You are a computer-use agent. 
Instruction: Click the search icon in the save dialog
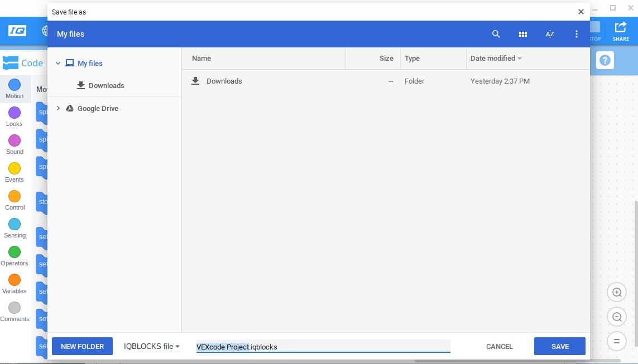(x=496, y=34)
